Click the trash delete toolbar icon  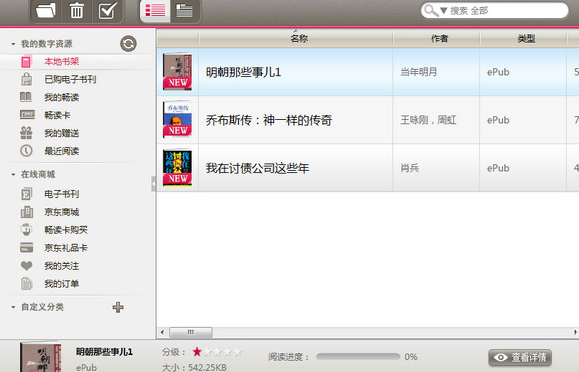point(77,11)
